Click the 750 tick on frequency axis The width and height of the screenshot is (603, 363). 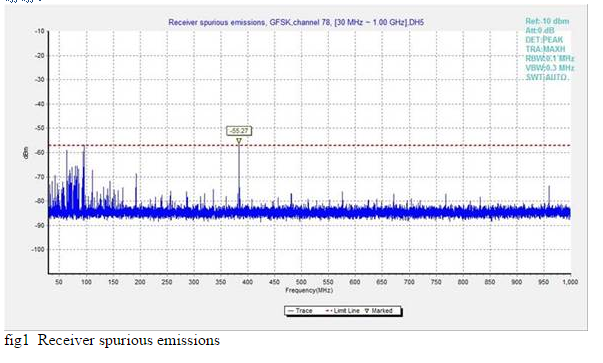click(x=436, y=282)
